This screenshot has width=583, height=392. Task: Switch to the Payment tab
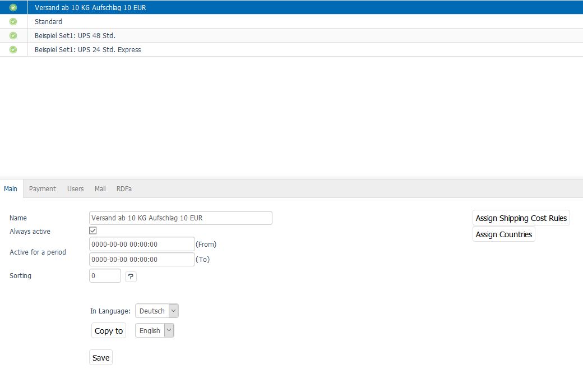(43, 189)
